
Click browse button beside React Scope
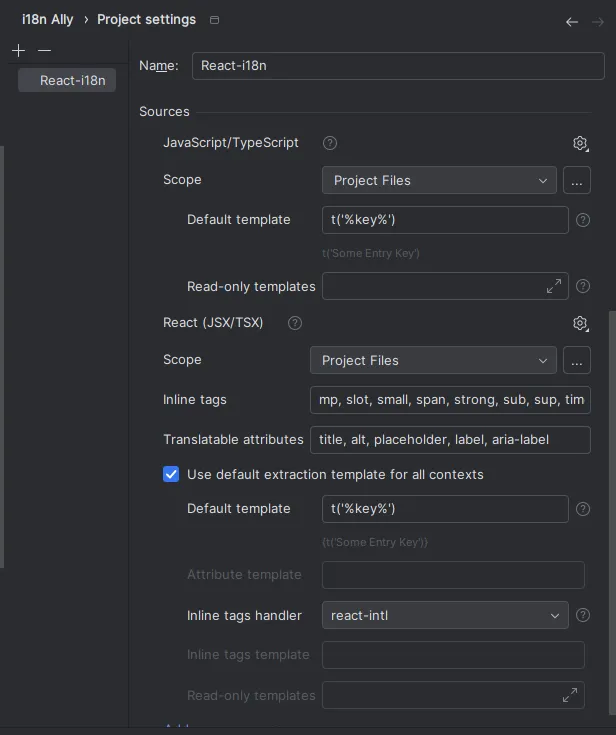(577, 361)
